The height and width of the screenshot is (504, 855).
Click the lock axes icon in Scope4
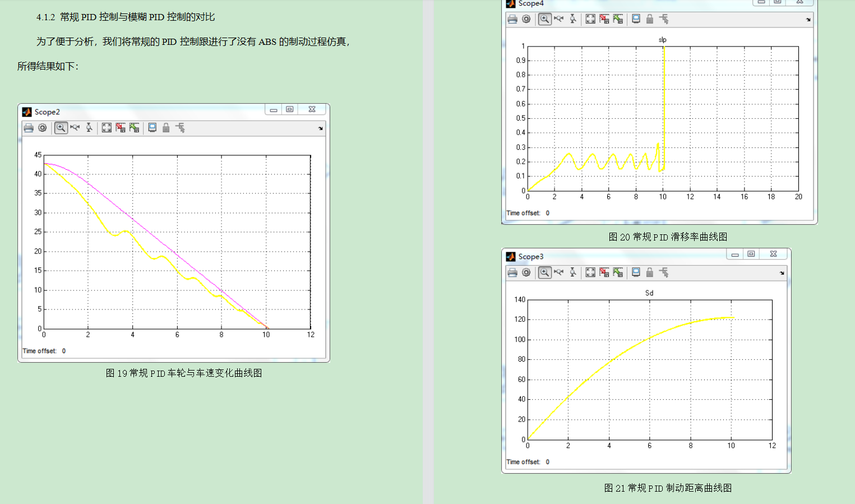pyautogui.click(x=650, y=19)
